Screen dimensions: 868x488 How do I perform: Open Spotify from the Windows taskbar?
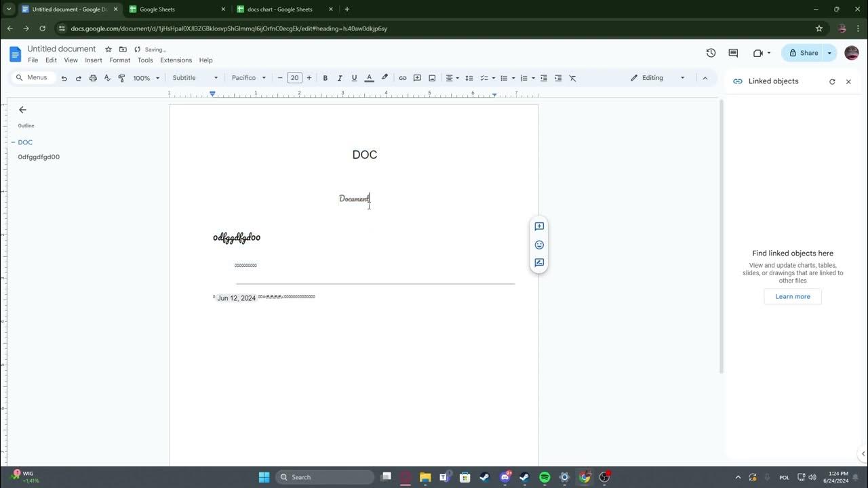[x=545, y=477]
